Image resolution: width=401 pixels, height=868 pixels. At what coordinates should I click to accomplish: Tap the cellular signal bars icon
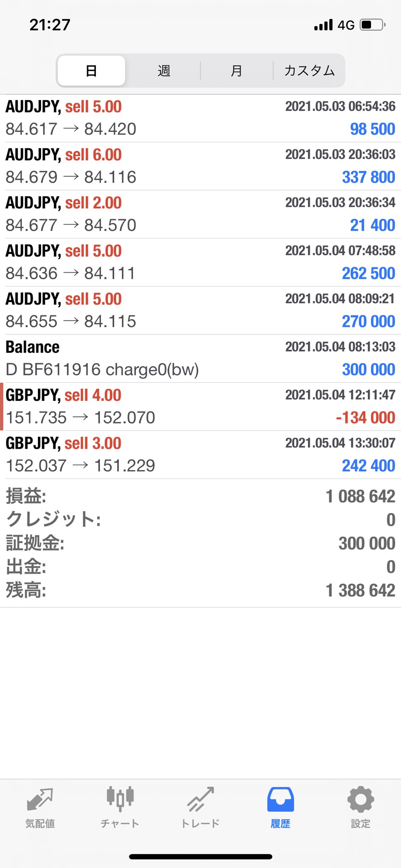[x=323, y=25]
